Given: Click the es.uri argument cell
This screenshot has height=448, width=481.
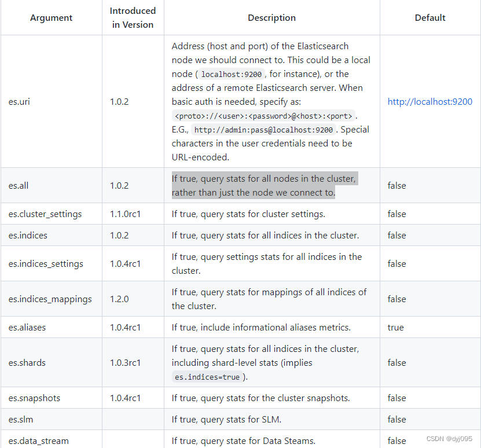Looking at the screenshot, I should (19, 101).
